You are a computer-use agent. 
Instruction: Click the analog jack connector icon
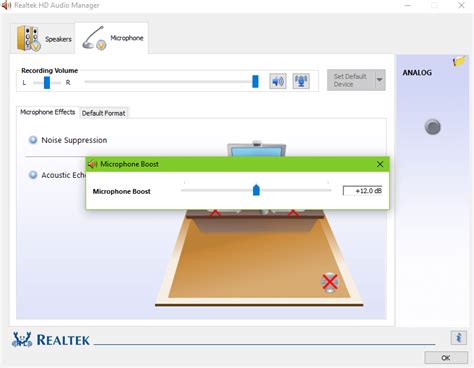coord(433,127)
